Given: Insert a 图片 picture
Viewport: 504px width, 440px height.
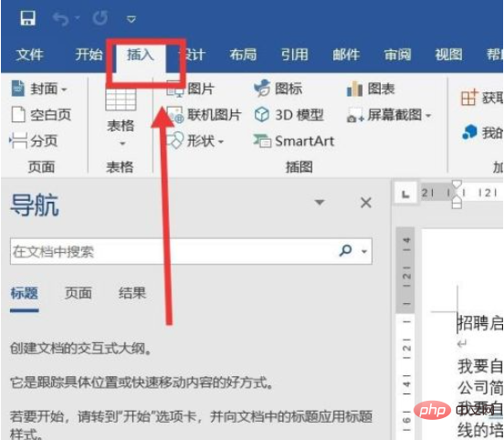Looking at the screenshot, I should click(191, 89).
